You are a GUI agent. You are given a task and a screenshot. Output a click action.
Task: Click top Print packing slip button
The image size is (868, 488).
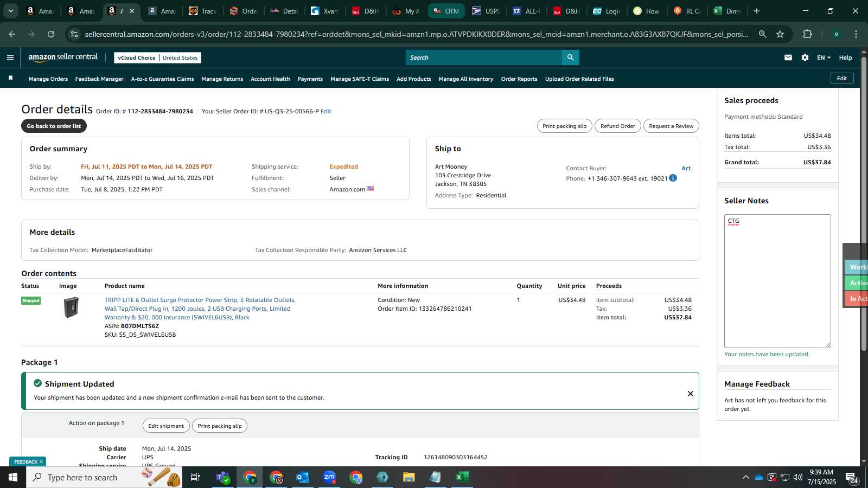tap(564, 126)
